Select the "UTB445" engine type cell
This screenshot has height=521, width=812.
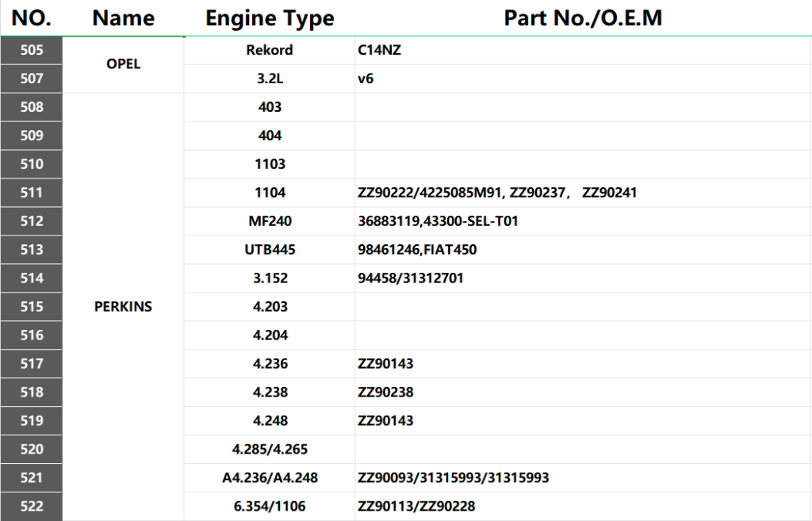[270, 250]
